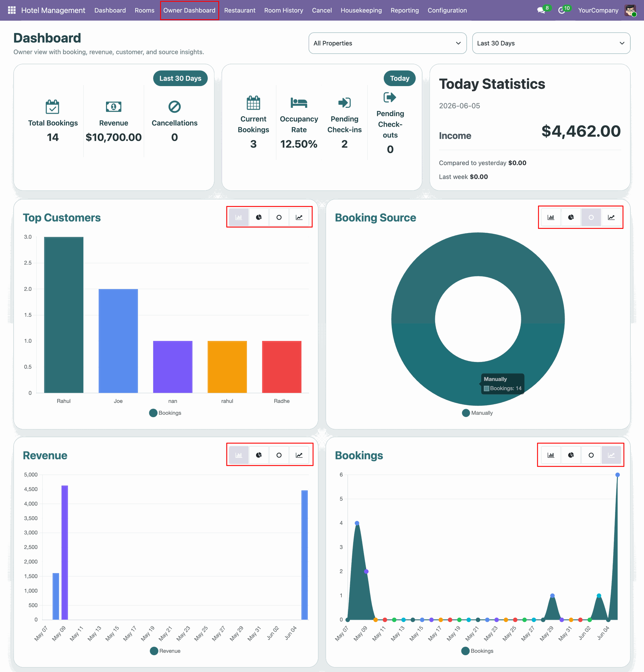Click the user avatar picture

point(630,10)
